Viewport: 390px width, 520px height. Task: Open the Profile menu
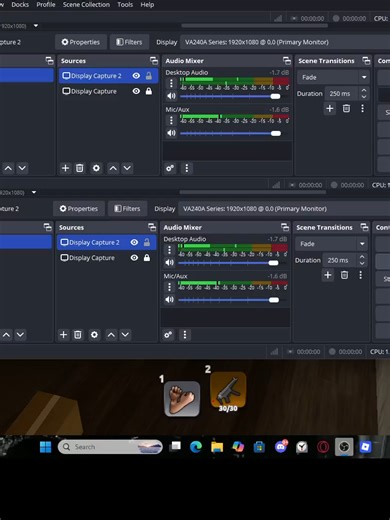click(x=46, y=5)
